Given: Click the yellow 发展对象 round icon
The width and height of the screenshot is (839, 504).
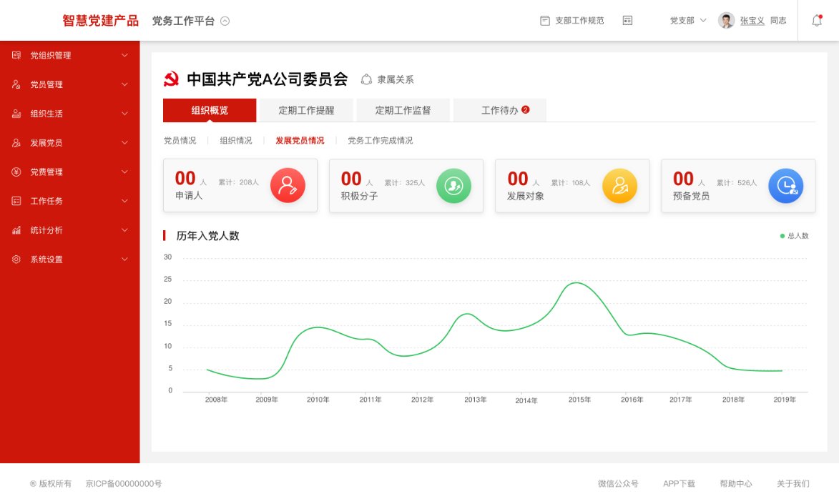Looking at the screenshot, I should click(619, 186).
